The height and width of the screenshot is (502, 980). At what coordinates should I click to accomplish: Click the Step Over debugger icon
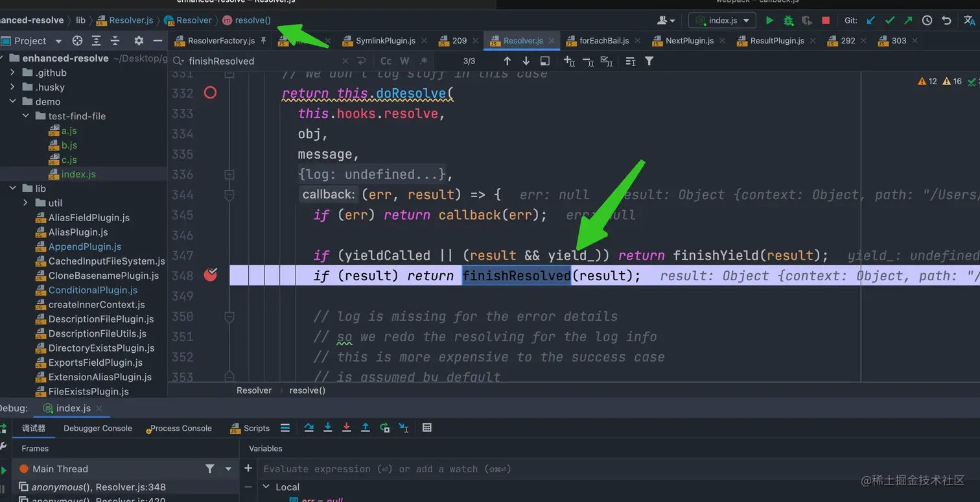point(309,427)
